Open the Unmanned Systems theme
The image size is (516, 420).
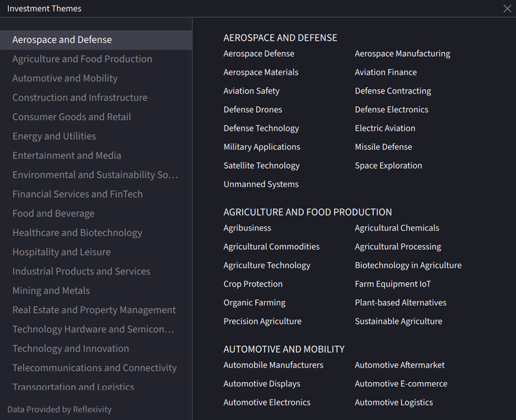tap(261, 184)
